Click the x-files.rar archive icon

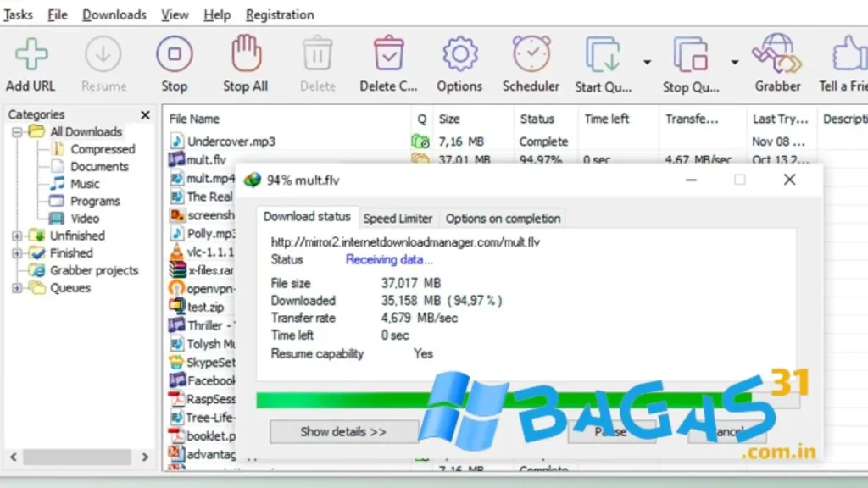pyautogui.click(x=177, y=270)
